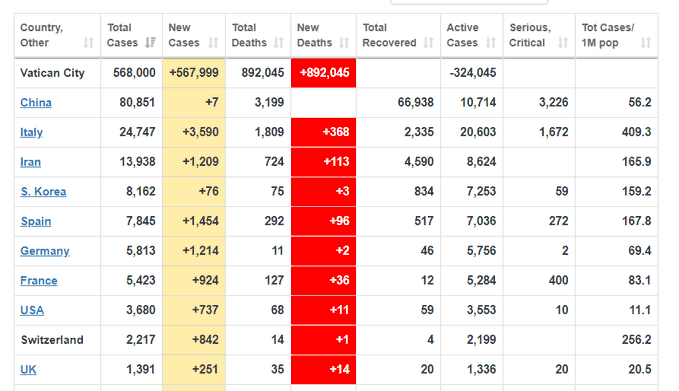Open the S. Korea link
Image resolution: width=679 pixels, height=391 pixels.
tap(43, 191)
